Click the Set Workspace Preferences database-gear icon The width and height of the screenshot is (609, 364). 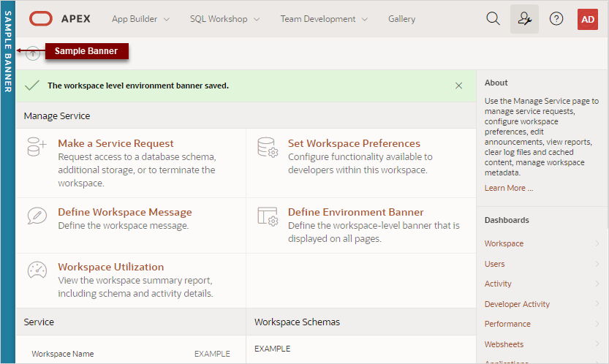[268, 147]
